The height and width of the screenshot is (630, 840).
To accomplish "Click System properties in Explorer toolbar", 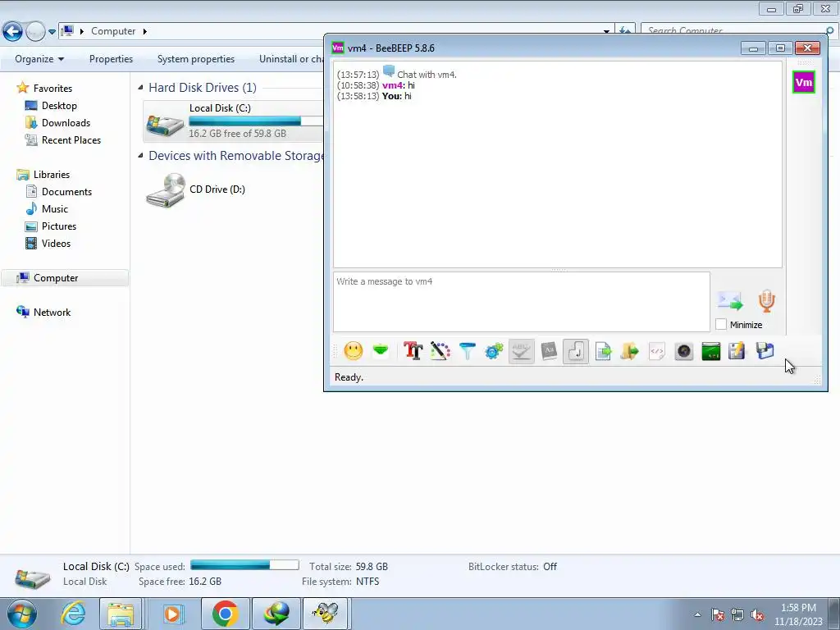I will pos(195,59).
